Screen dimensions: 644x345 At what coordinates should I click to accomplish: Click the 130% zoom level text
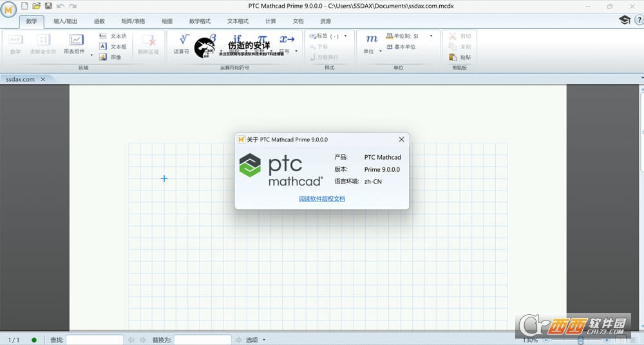[x=530, y=340]
